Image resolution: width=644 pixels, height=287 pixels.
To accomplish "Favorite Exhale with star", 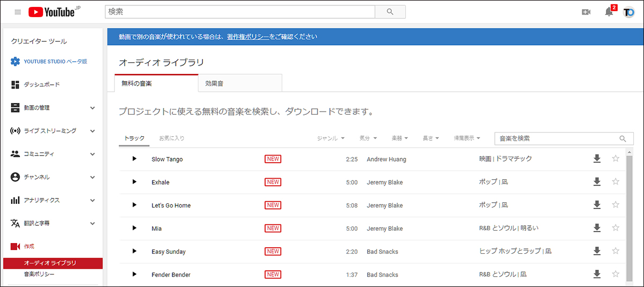I will point(616,182).
